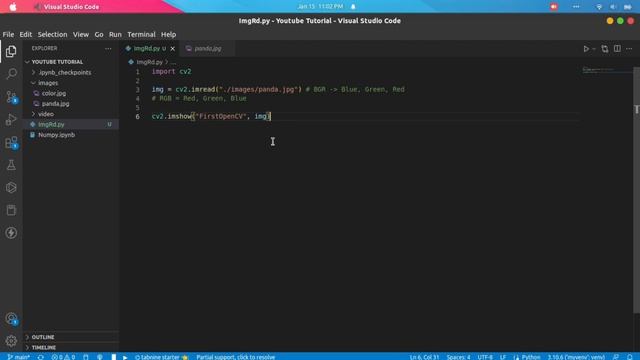Open the View menu
This screenshot has width=640, height=360.
[81, 35]
